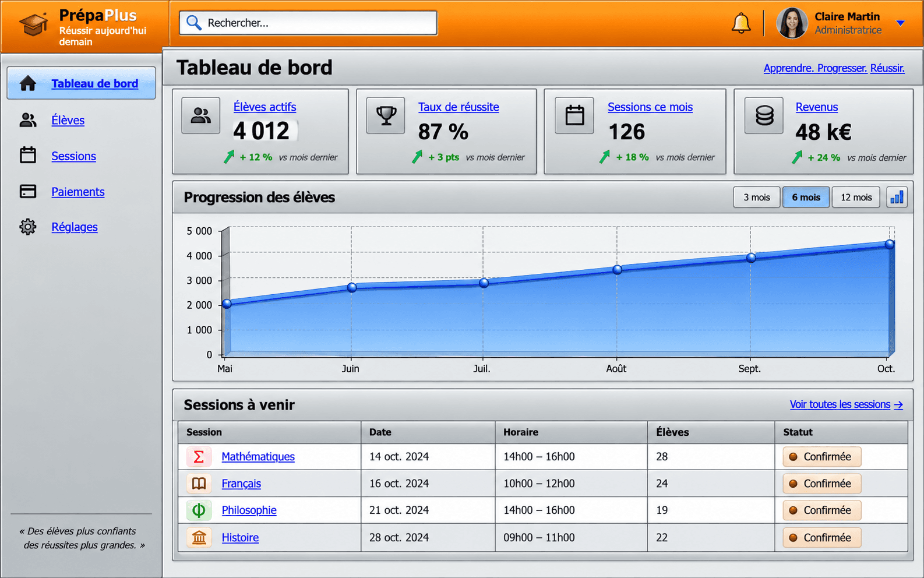Focus the Rechercher search field
This screenshot has width=924, height=578.
tap(308, 23)
